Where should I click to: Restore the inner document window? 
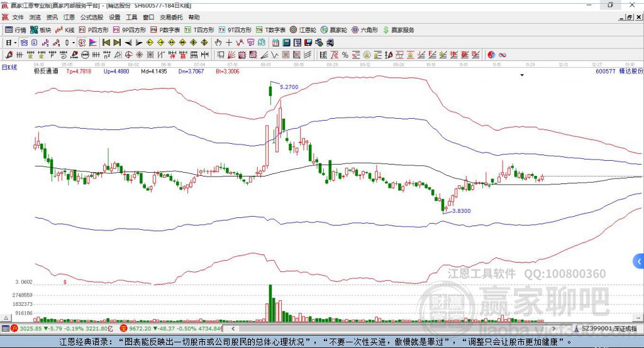pos(630,17)
